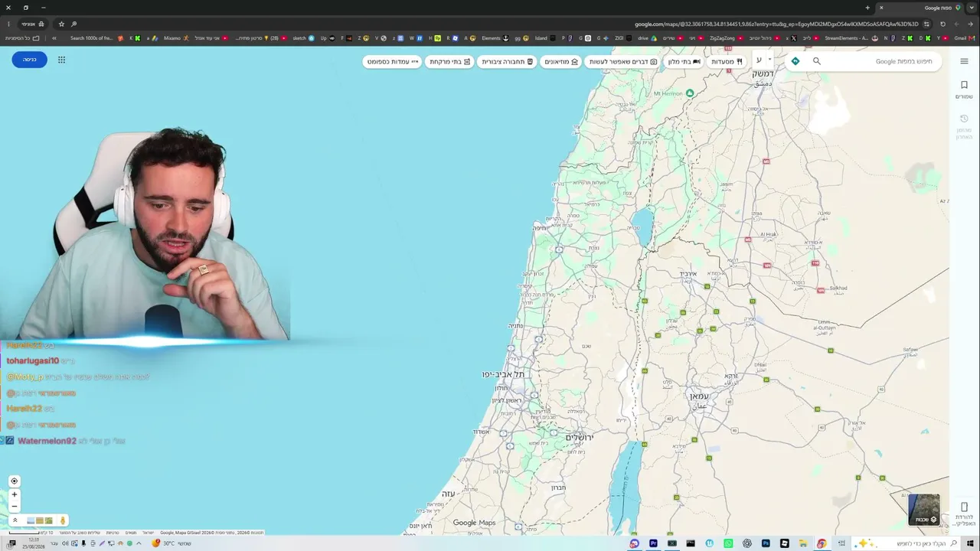Click the Terms (תנאים) link in map footer
The image size is (980, 551).
(x=131, y=533)
